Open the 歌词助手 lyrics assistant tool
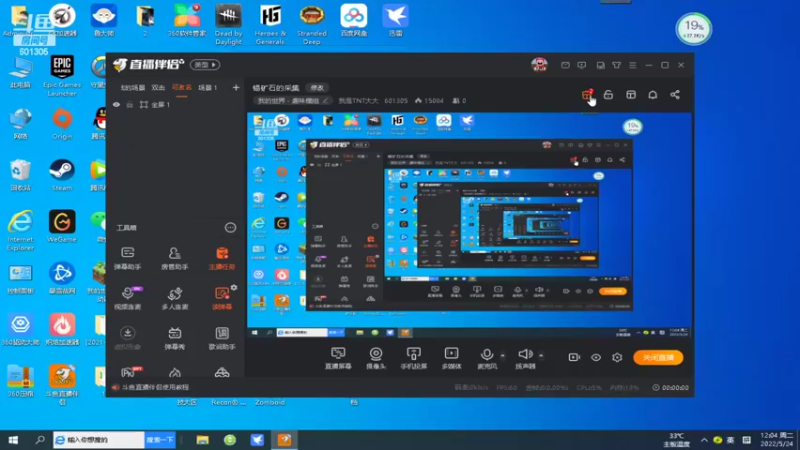Screen dimensions: 800x450 coord(222,338)
